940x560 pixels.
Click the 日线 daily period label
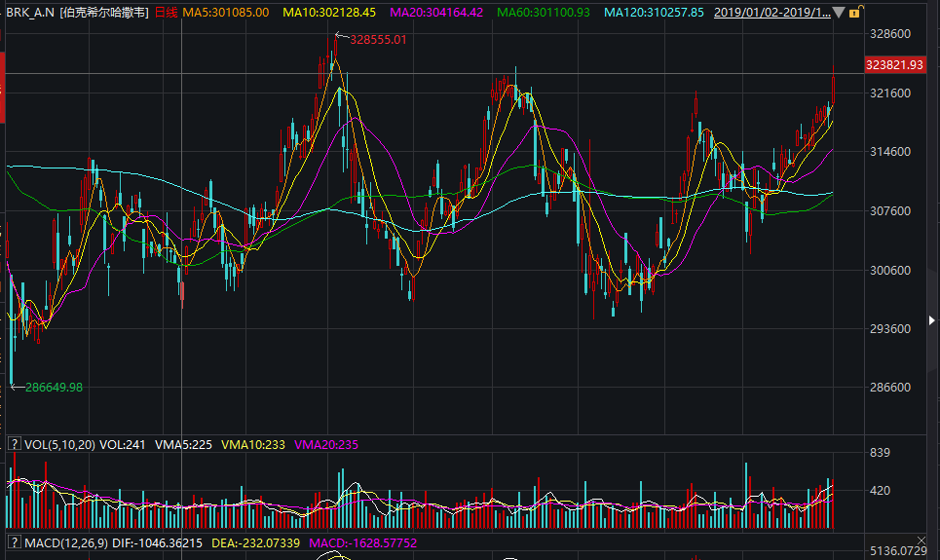[x=167, y=13]
